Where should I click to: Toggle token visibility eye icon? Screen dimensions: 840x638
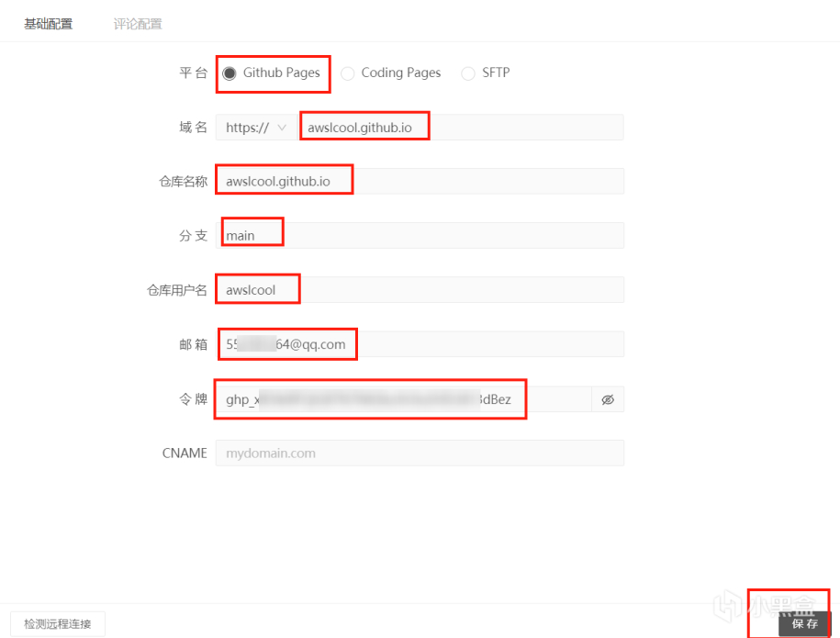(x=607, y=399)
